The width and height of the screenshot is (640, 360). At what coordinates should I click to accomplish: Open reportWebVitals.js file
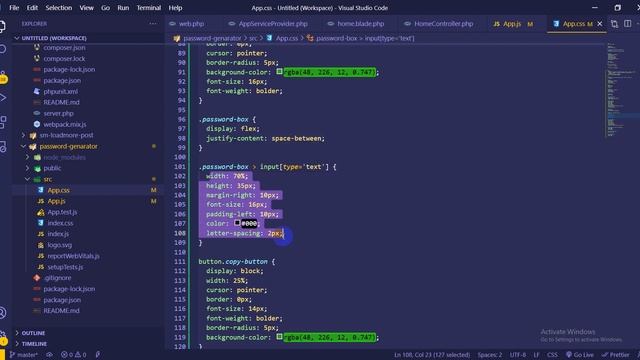[x=73, y=256]
